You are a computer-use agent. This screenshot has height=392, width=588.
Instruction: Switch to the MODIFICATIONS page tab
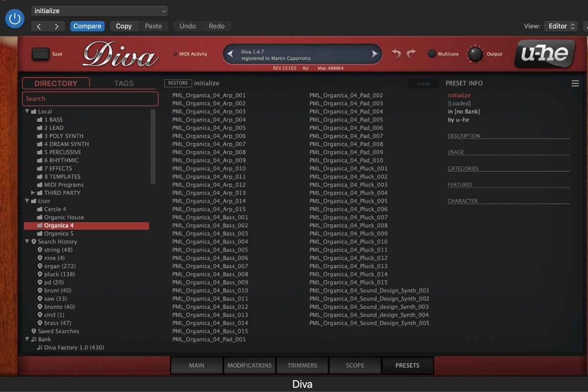pyautogui.click(x=249, y=366)
